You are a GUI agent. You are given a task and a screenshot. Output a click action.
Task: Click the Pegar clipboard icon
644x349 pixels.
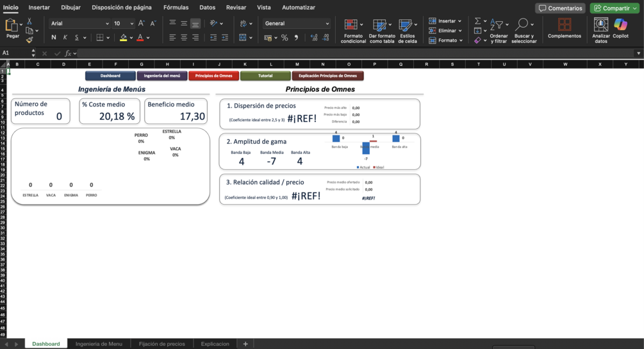[11, 26]
